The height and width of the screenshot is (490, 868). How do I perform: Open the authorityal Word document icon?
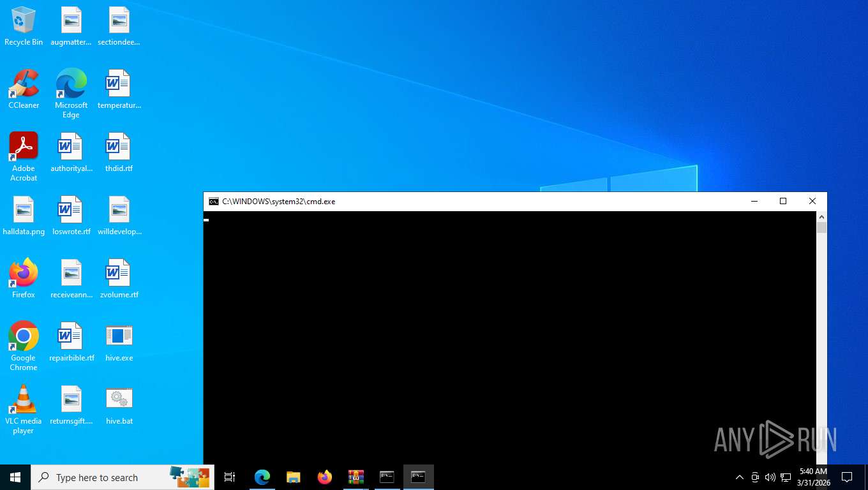coord(71,152)
